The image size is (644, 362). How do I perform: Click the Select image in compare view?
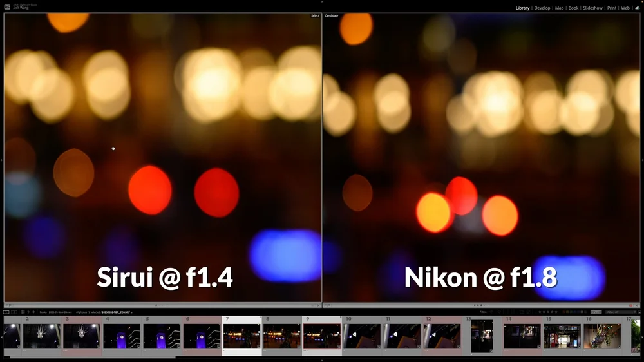click(163, 157)
